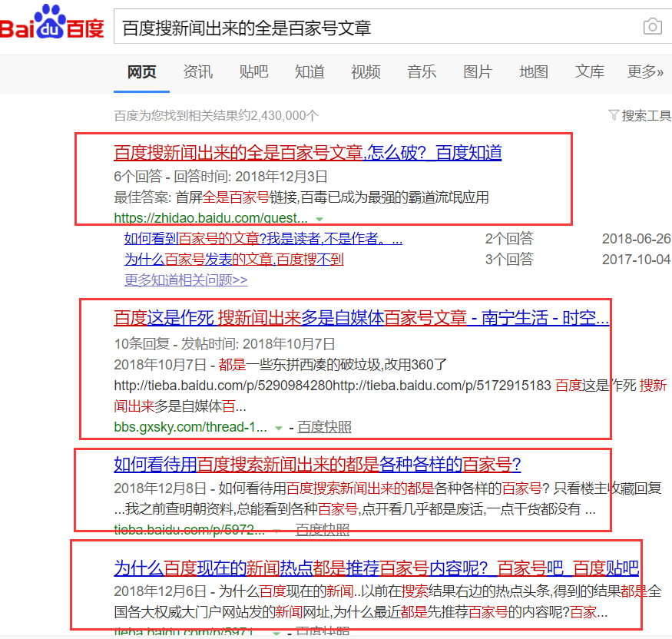Go to the 知道 tab

point(310,71)
